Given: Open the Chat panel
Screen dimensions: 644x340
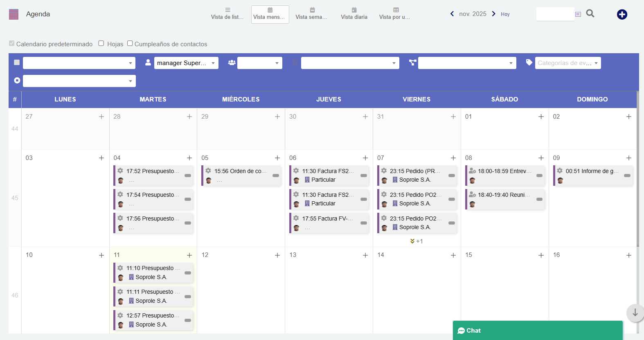Looking at the screenshot, I should point(538,331).
